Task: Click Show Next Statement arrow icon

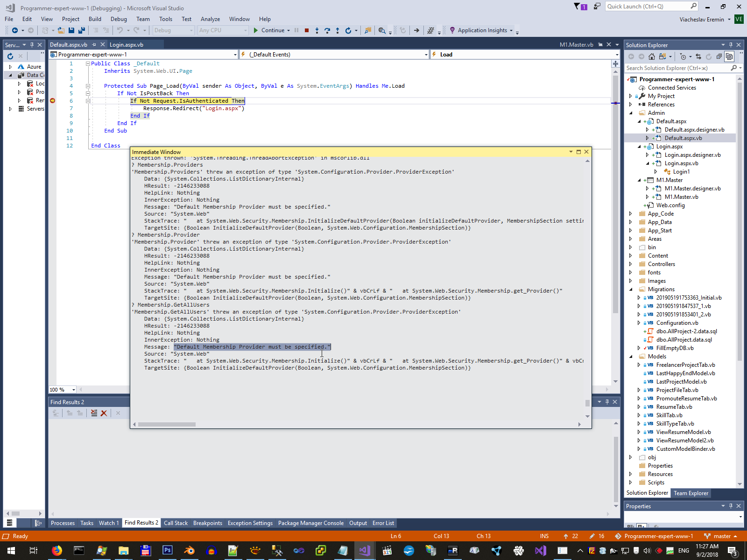Action: 416,30
